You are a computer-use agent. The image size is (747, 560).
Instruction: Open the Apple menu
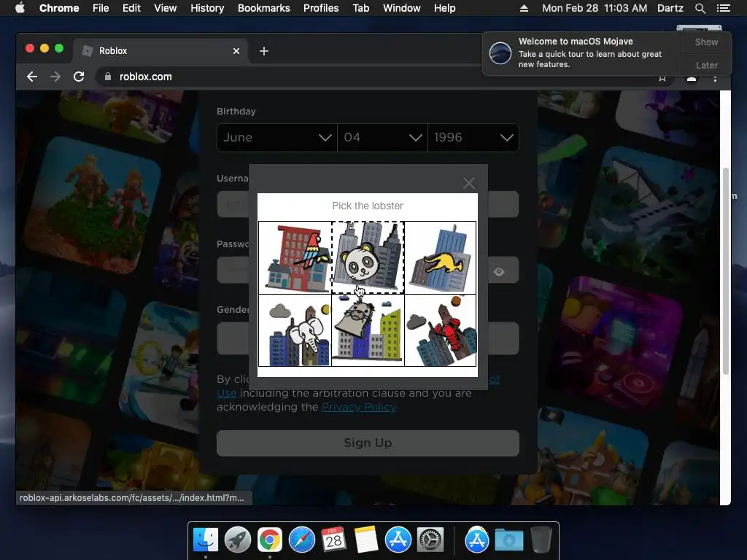[20, 8]
